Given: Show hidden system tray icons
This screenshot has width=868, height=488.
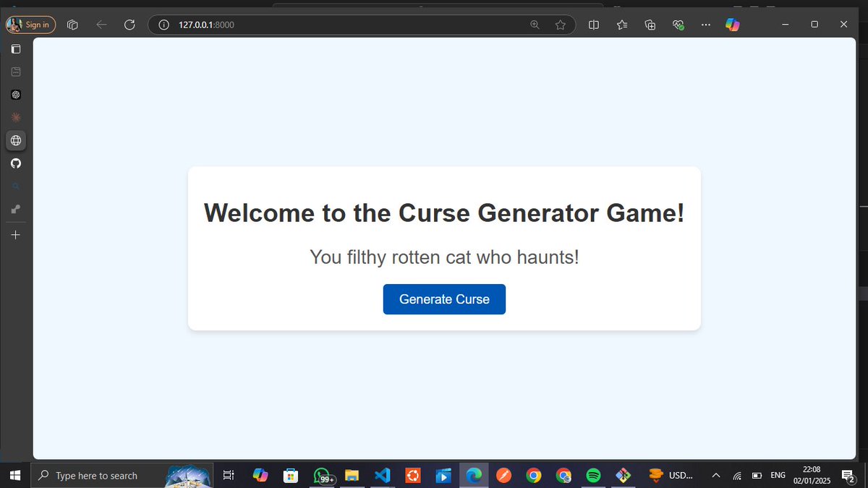Looking at the screenshot, I should click(716, 476).
